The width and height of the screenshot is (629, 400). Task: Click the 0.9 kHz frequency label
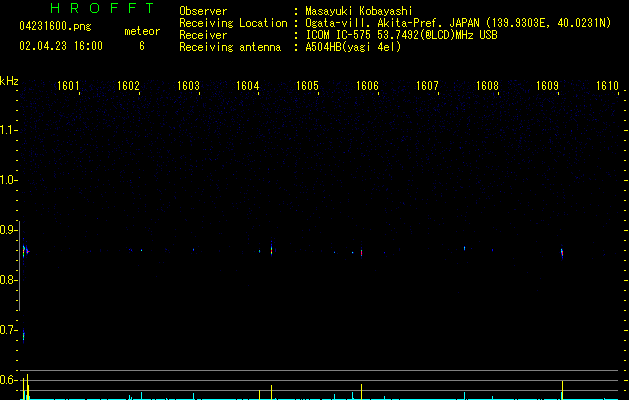8,230
